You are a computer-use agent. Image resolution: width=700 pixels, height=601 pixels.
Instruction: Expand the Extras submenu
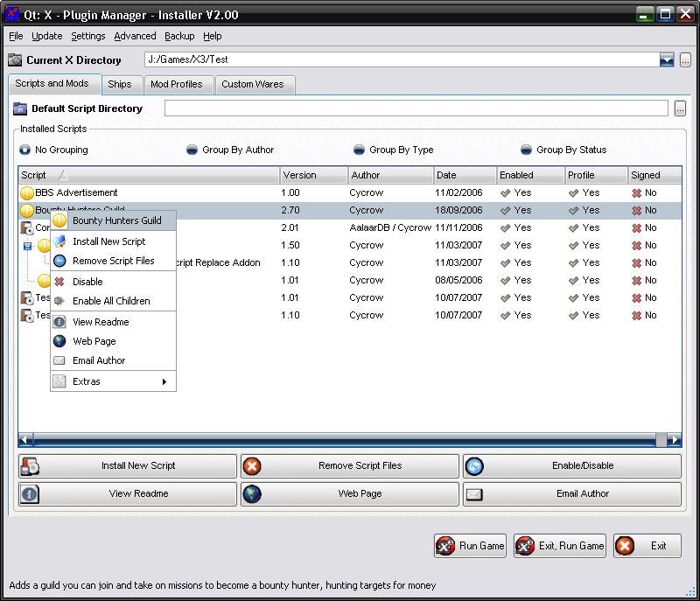pyautogui.click(x=114, y=381)
